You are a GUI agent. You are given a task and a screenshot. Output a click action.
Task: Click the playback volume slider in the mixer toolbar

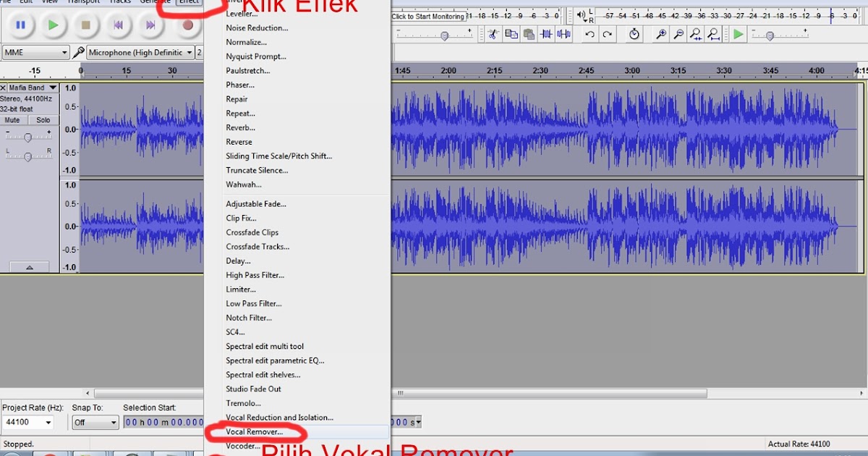point(444,35)
